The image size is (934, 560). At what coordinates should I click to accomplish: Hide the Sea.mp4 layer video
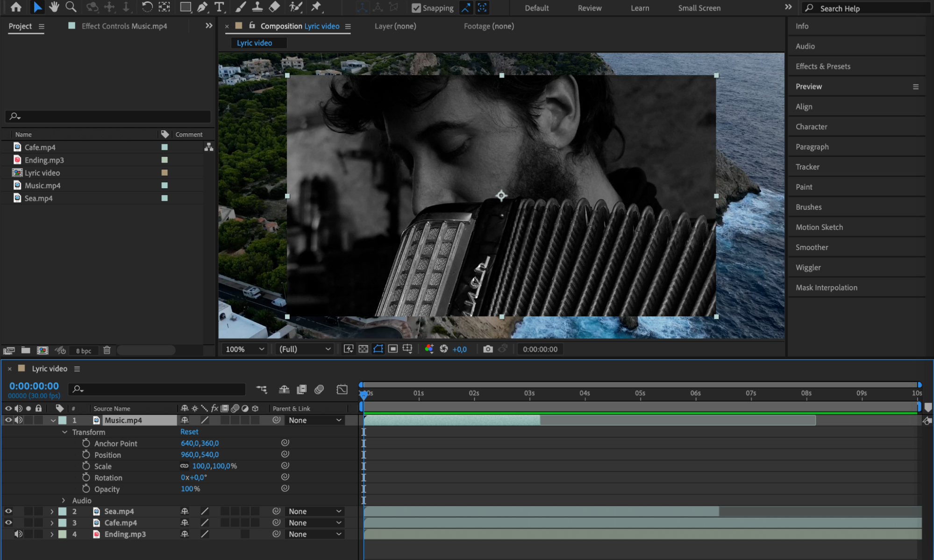(x=8, y=511)
